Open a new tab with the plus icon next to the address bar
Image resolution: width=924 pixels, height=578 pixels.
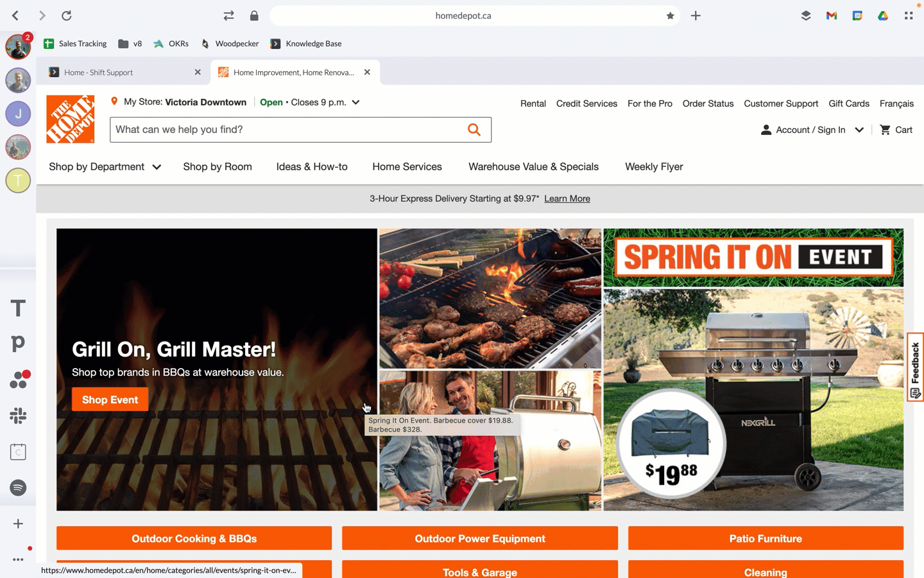(696, 15)
